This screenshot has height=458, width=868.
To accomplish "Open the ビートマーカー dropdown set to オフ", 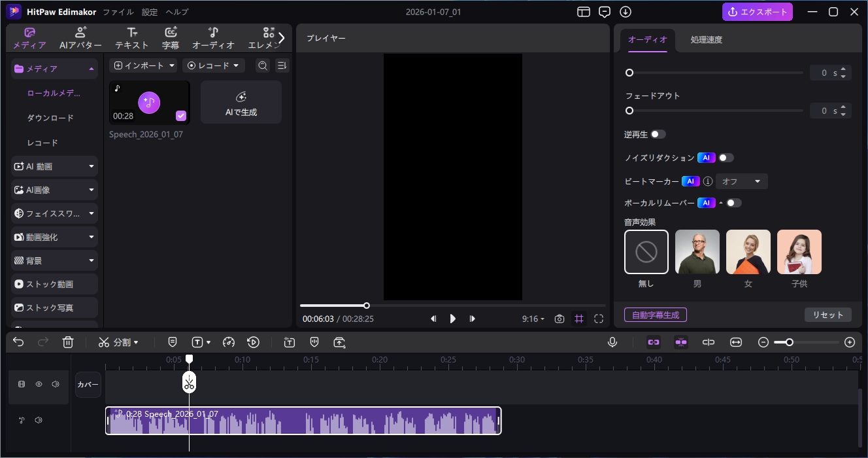I will click(x=741, y=181).
